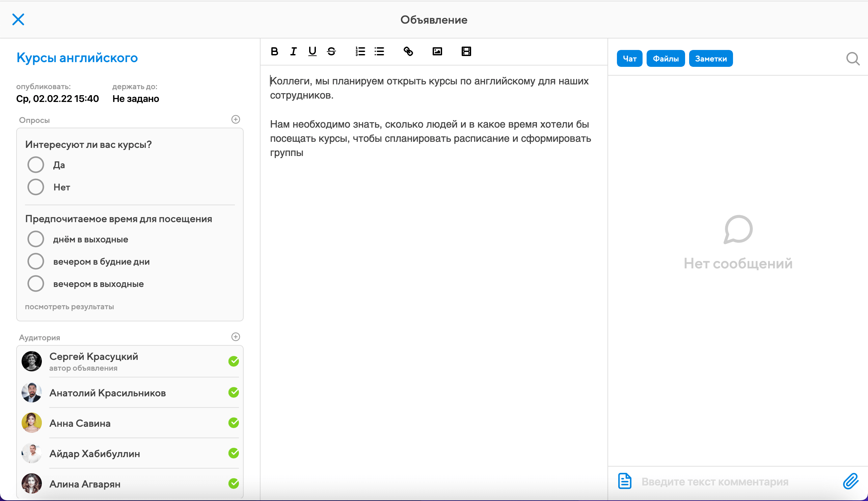Insert a bulleted list
868x501 pixels.
[379, 52]
